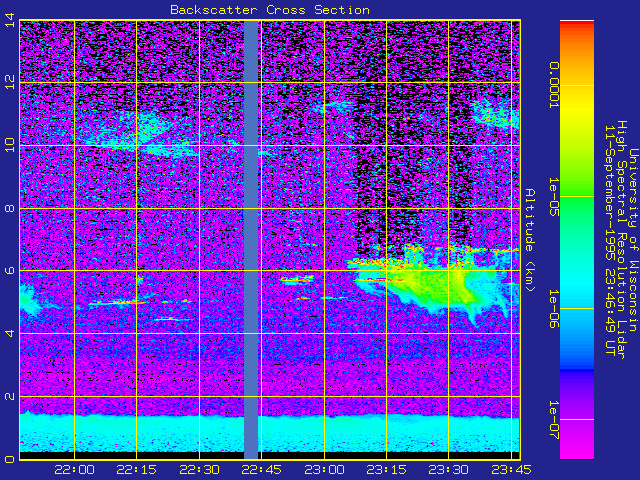
Task: Click the 22:30 time axis label
Action: tap(199, 470)
